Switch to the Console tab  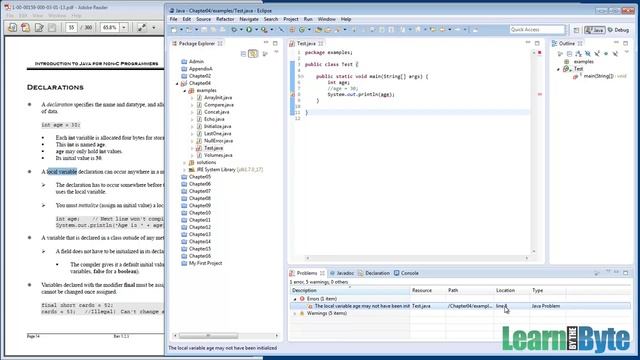tap(406, 273)
